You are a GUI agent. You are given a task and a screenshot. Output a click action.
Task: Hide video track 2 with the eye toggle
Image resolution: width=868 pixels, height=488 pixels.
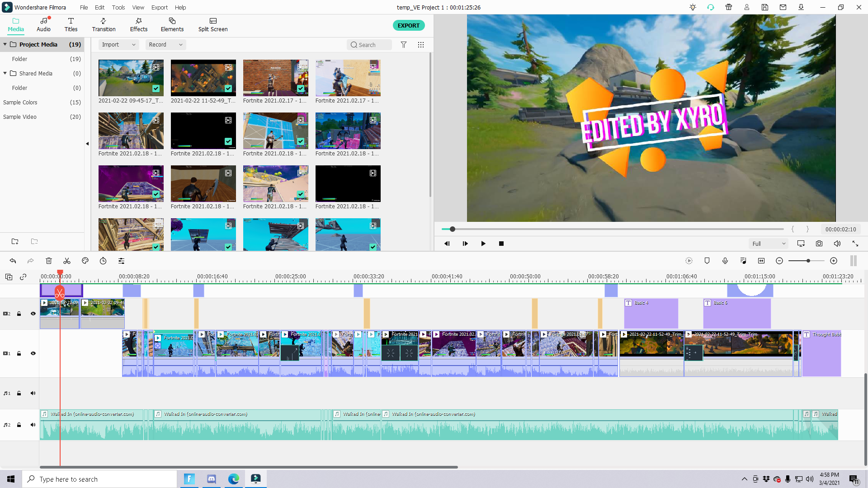click(33, 314)
